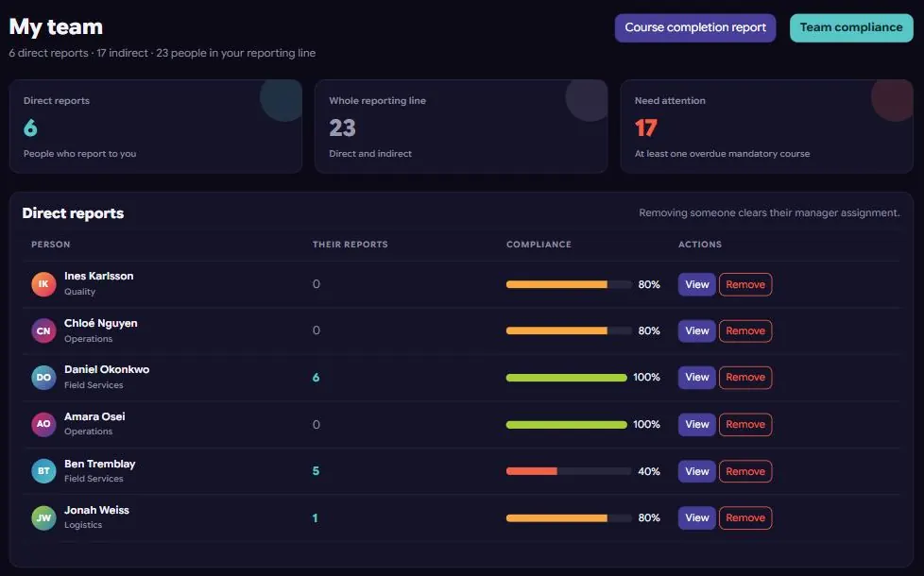View Ben Tremblay's details
924x576 pixels.
pos(696,471)
